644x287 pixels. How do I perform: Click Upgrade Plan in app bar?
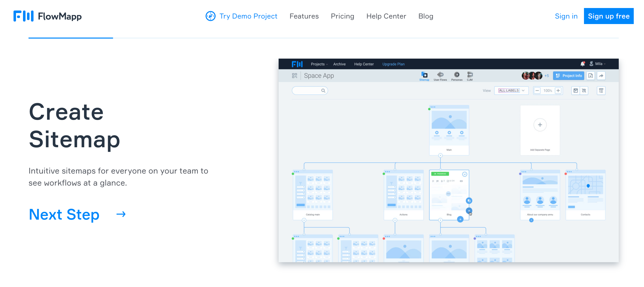(393, 64)
